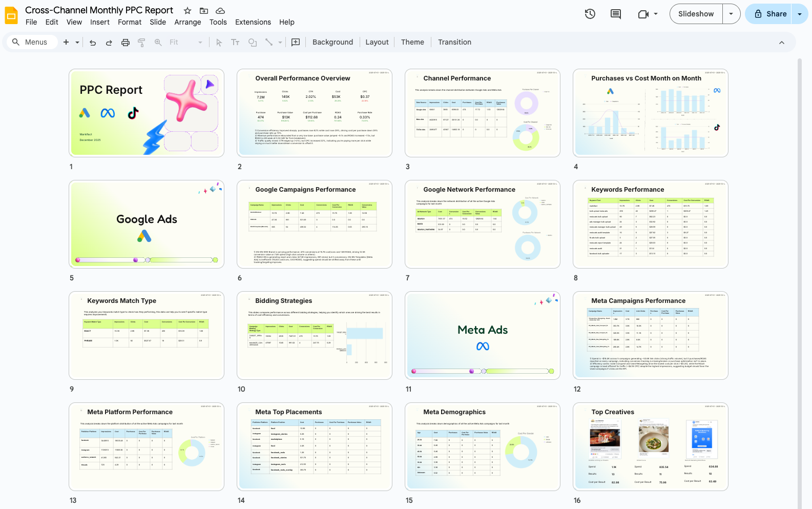Image resolution: width=812 pixels, height=509 pixels.
Task: Select the Line tool
Action: (269, 43)
